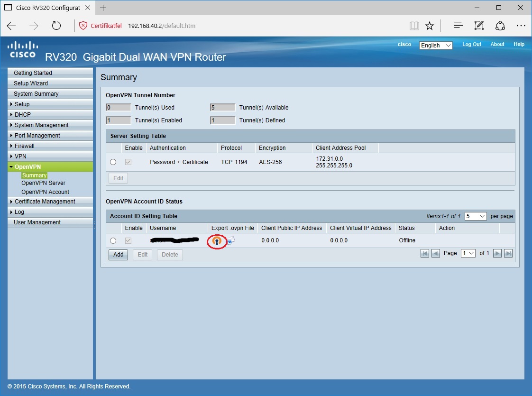Open User Management page
532x396 pixels.
[50, 222]
